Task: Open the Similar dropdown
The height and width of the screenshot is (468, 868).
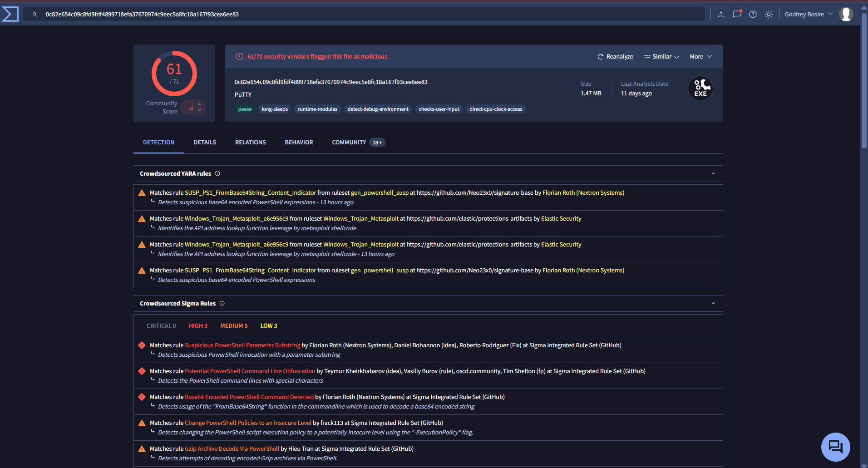Action: click(661, 57)
